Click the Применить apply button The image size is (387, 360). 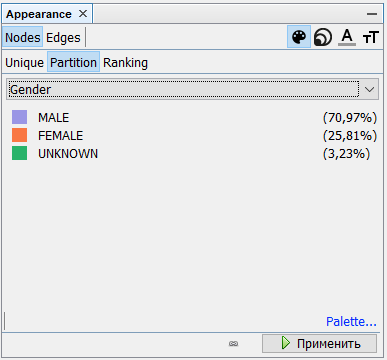click(319, 343)
